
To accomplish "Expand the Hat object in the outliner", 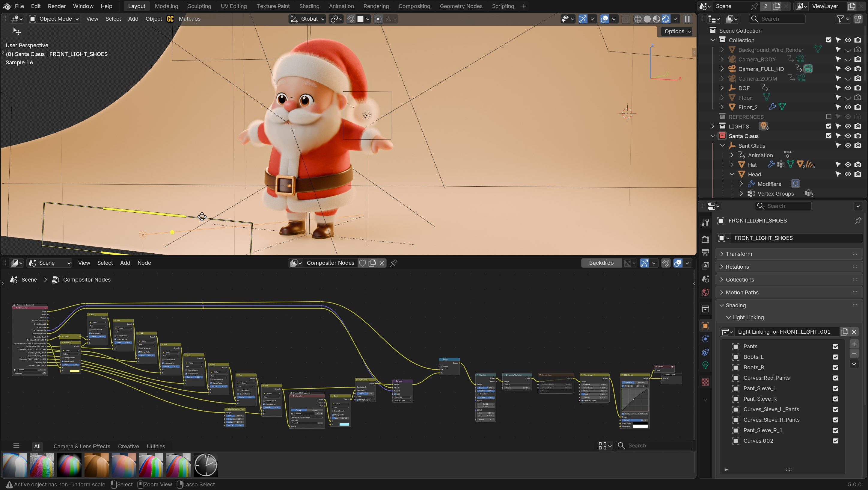I will [x=732, y=165].
